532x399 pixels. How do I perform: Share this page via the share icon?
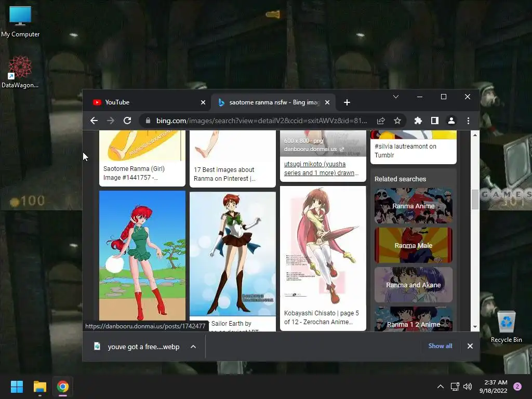click(x=381, y=121)
